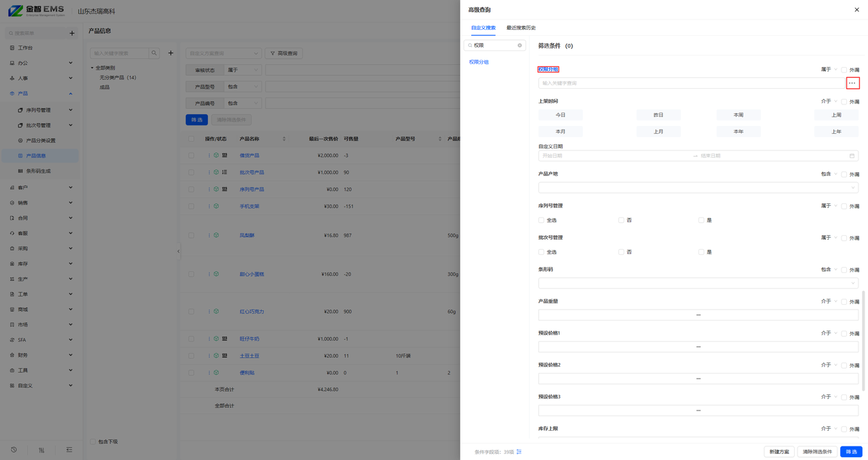The image size is (868, 460).
Task: Click the serial number icon for 序列号产品
Action: [x=224, y=189]
